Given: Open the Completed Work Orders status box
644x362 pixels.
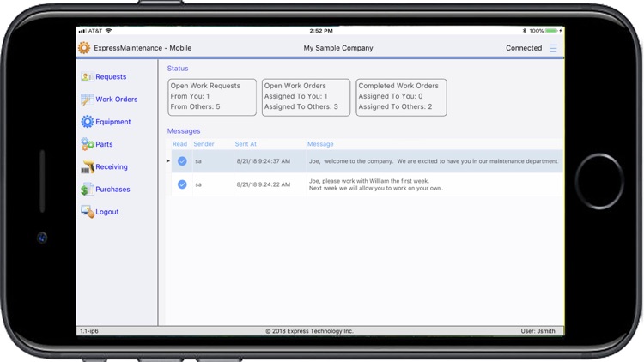Looking at the screenshot, I should click(401, 97).
